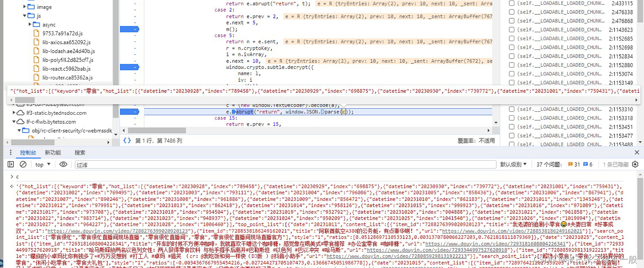Click the cloud icon for lf-c-flwb.bytetos.com
644x268 pixels.
20,121
